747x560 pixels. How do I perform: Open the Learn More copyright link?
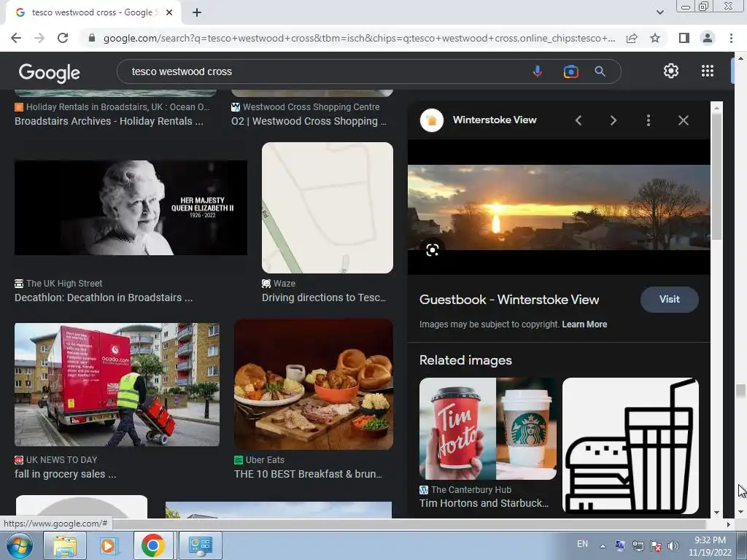[x=584, y=324]
